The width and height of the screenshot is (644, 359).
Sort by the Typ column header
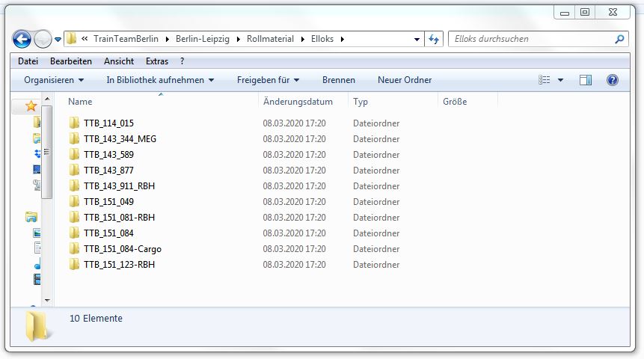(361, 102)
